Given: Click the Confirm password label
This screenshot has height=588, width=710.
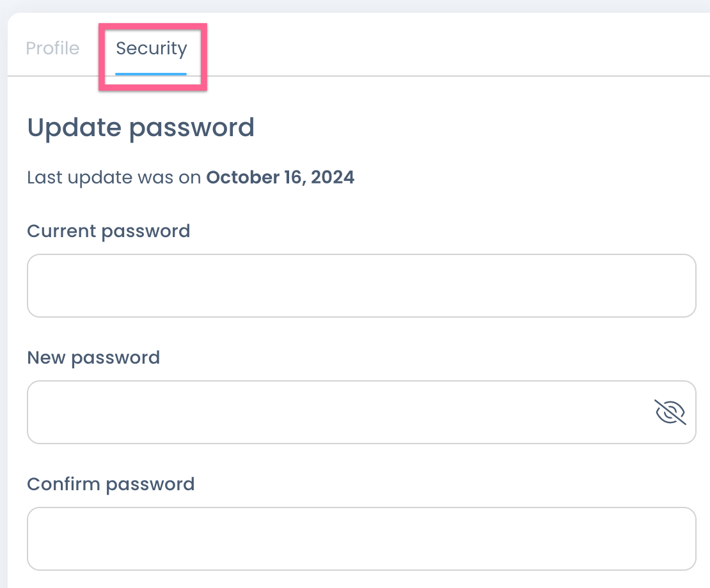Looking at the screenshot, I should pos(111,484).
